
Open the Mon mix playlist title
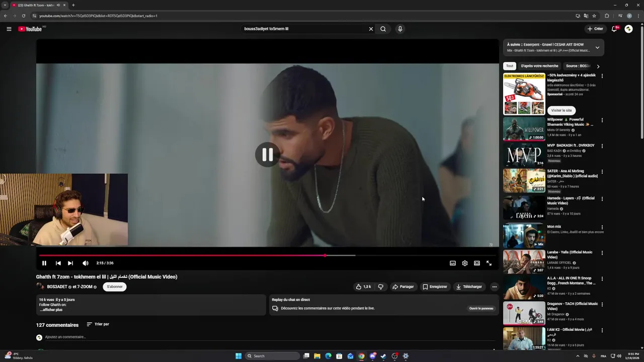point(554,227)
